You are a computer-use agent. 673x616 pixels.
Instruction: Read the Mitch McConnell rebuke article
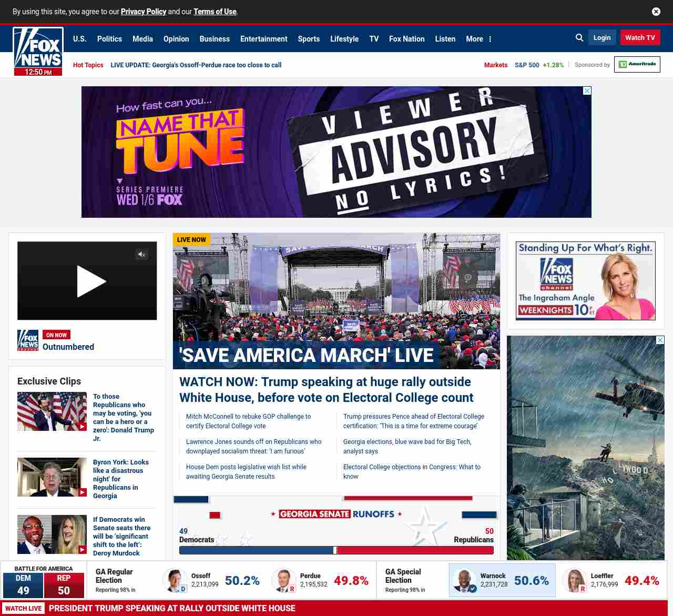coord(248,421)
